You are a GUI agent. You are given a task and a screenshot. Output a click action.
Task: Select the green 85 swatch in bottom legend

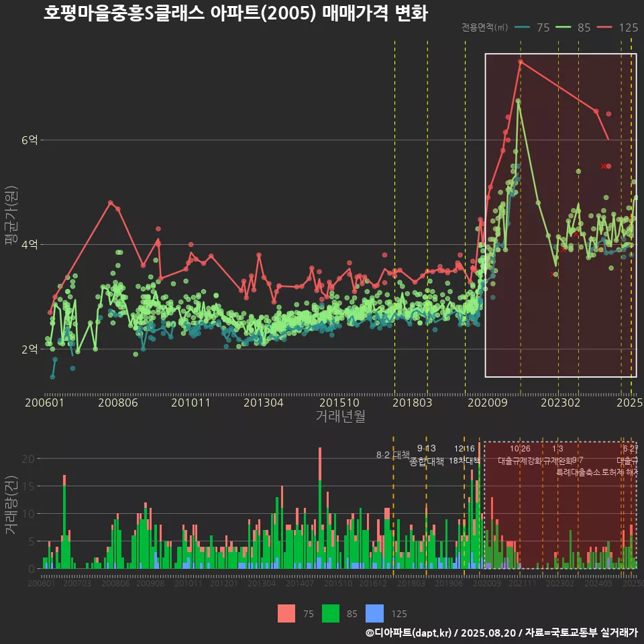[x=331, y=614]
